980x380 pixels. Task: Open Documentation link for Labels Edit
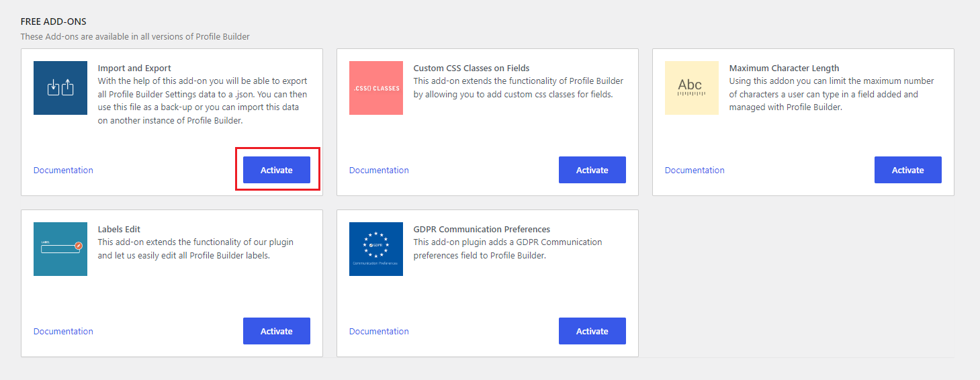coord(63,331)
